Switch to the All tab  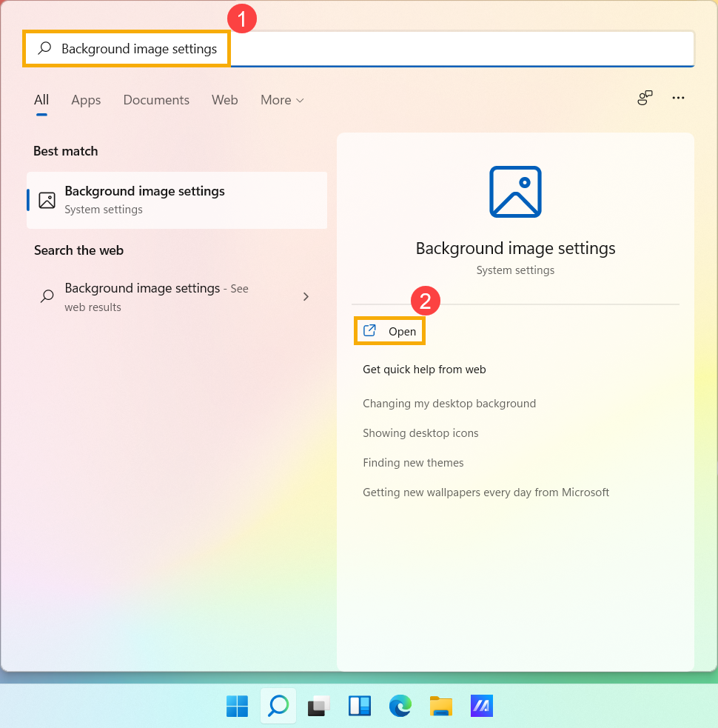(x=41, y=100)
